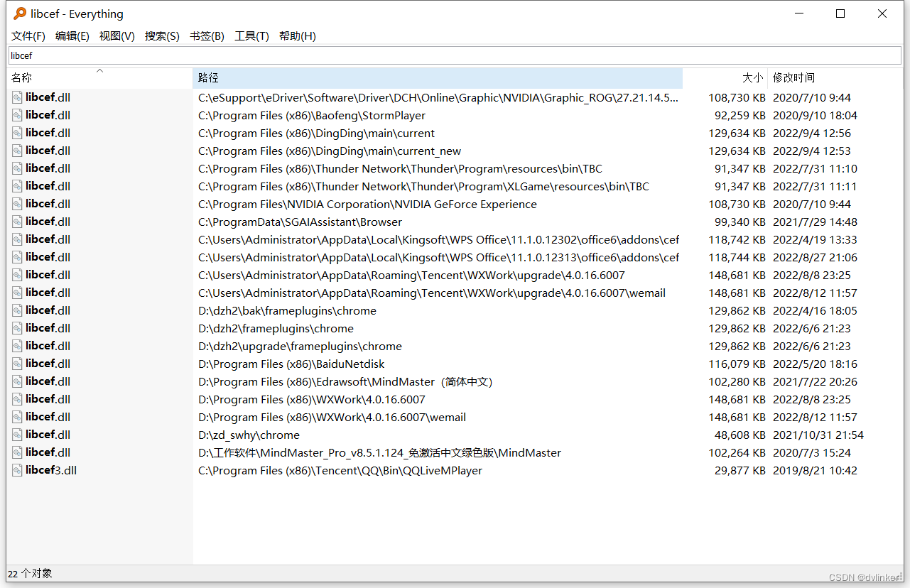Image resolution: width=910 pixels, height=588 pixels.
Task: Select the dll icon in the eSupport eDriver row
Action: coord(17,97)
